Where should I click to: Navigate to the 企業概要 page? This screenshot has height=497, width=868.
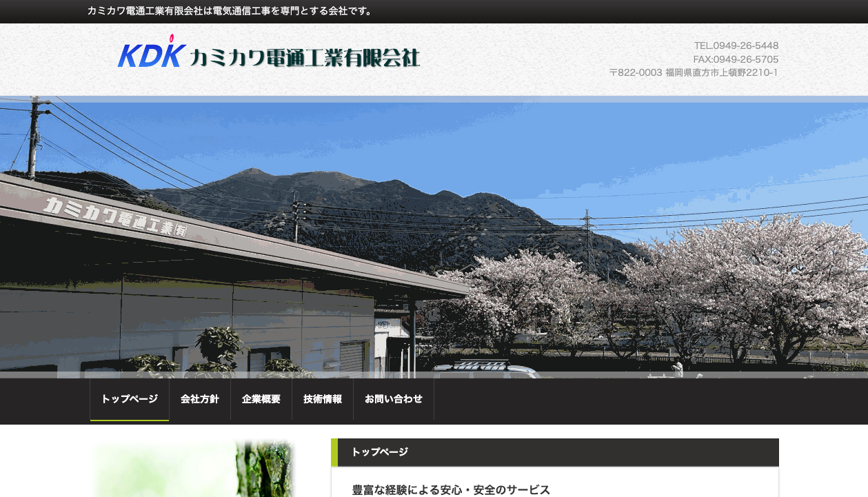tap(261, 399)
